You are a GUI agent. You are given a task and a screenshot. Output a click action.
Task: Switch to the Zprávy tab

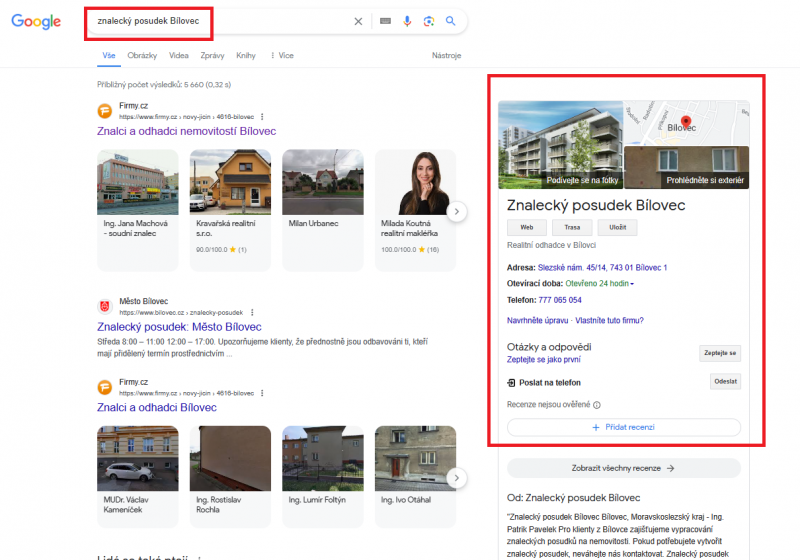(x=212, y=56)
